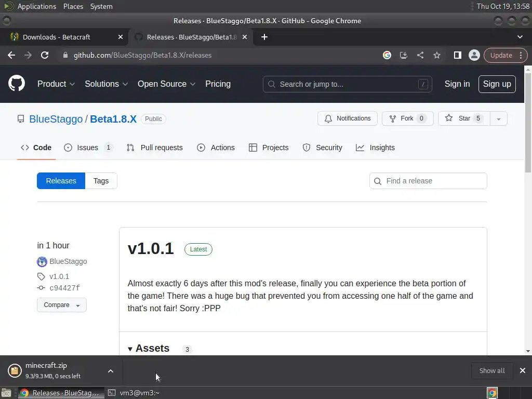The width and height of the screenshot is (532, 399).
Task: Select the Releases toggle button
Action: pos(61,181)
